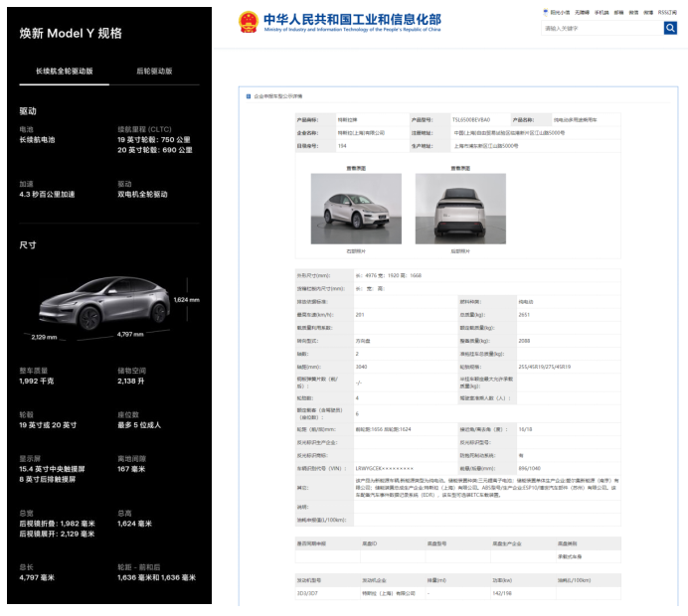688x616 pixels.
Task: Switch to the 长续航全轮驱动版 tab
Action: click(x=64, y=71)
